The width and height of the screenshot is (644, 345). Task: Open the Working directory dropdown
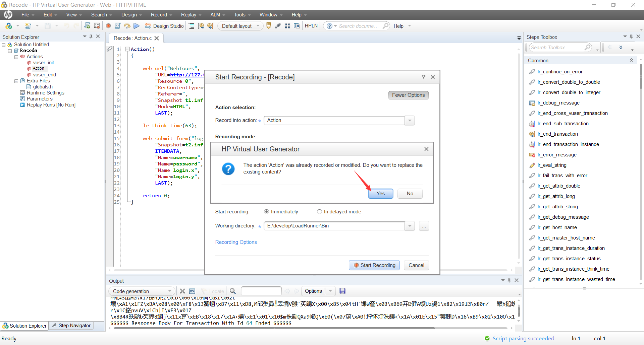tap(410, 226)
